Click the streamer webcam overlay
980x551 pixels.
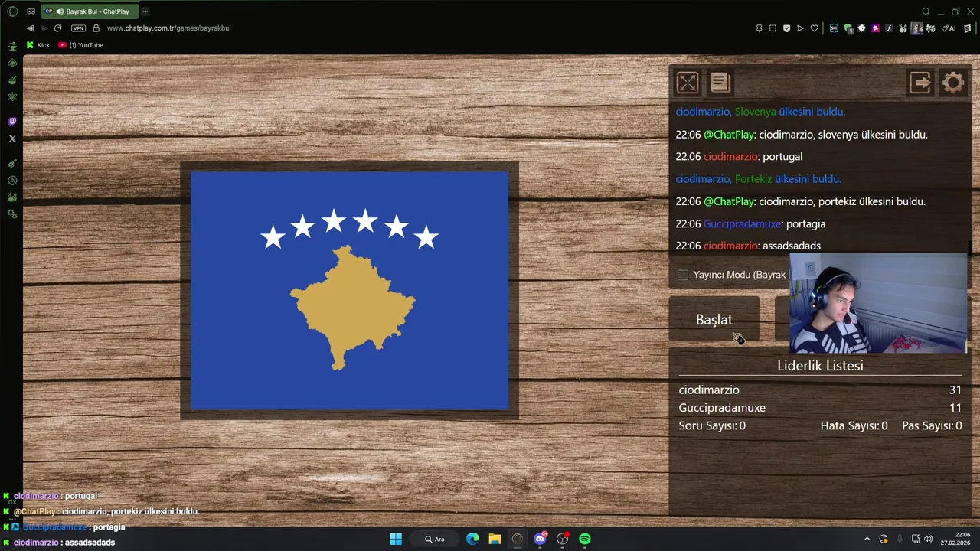[878, 303]
